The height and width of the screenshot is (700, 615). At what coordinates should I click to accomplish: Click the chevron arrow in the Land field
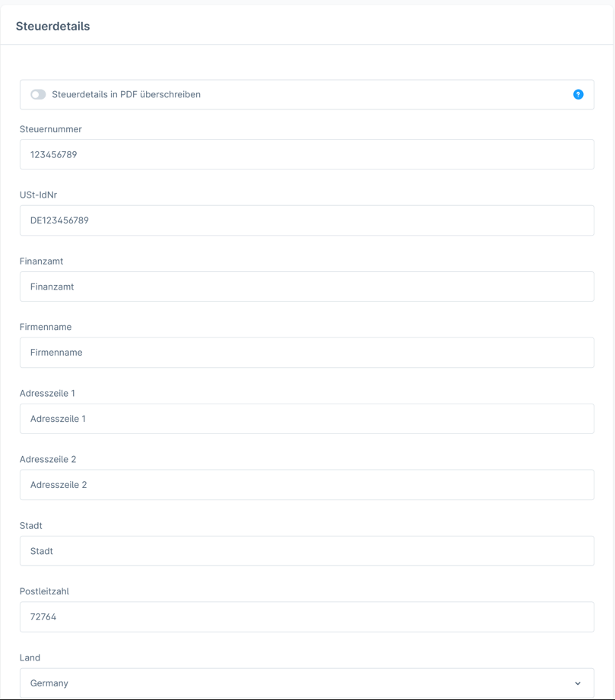(578, 683)
